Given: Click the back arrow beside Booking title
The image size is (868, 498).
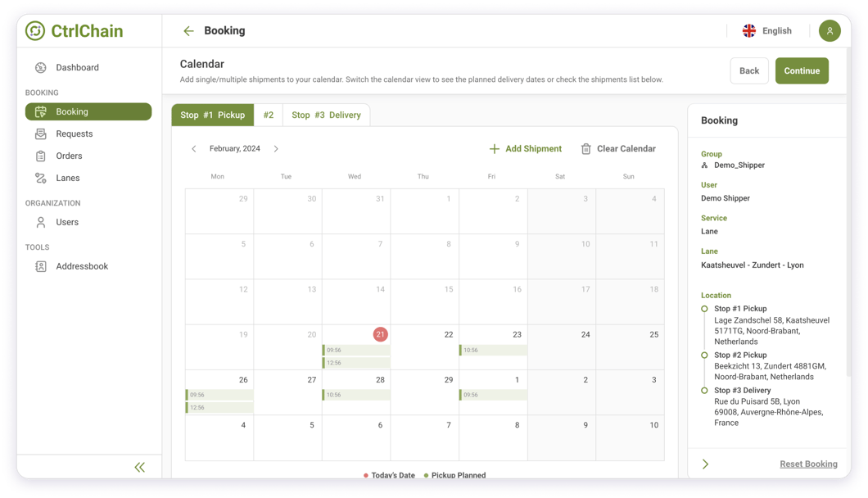Looking at the screenshot, I should click(x=188, y=31).
